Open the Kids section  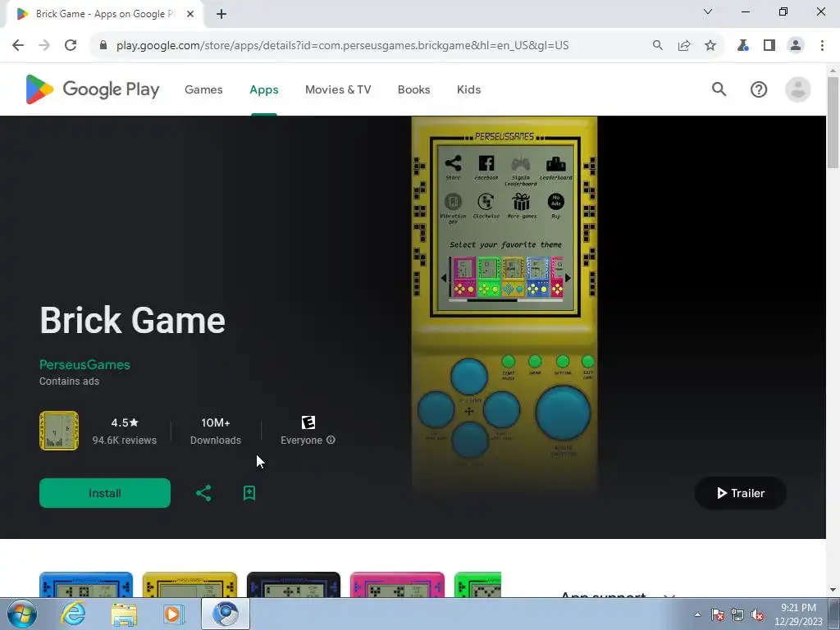[x=468, y=89]
